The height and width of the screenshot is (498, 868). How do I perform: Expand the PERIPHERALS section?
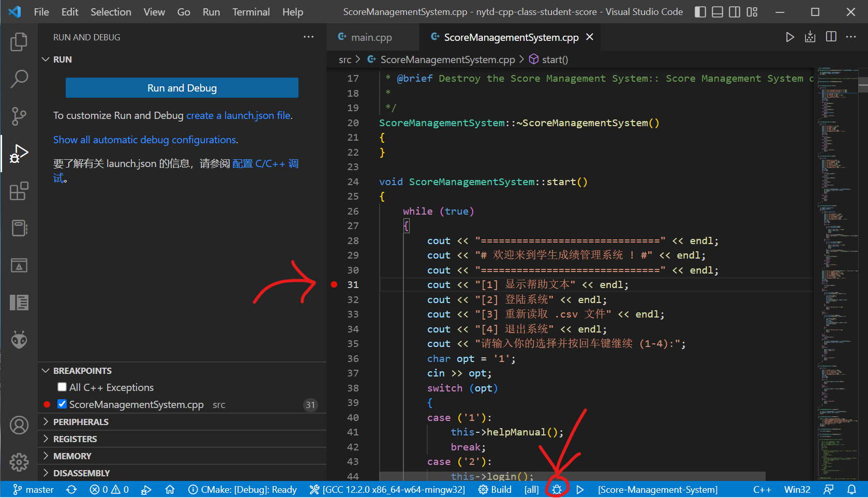tap(81, 422)
